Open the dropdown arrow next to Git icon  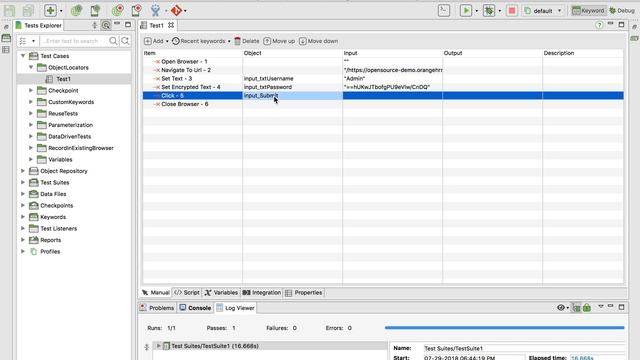coord(185,11)
